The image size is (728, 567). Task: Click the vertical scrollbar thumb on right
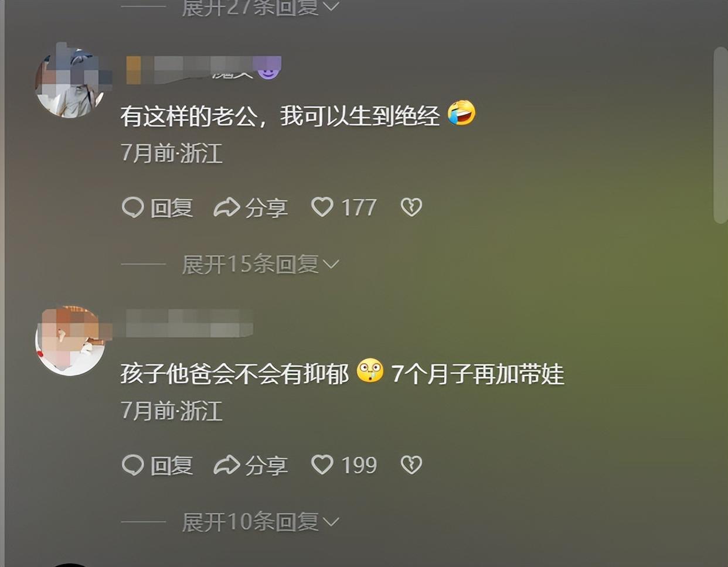tap(720, 135)
